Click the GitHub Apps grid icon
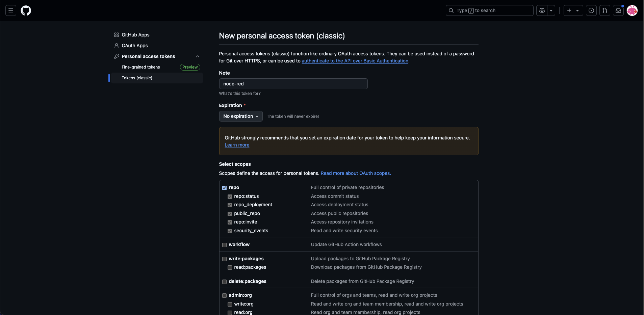Screen dimensions: 644x315 point(117,35)
